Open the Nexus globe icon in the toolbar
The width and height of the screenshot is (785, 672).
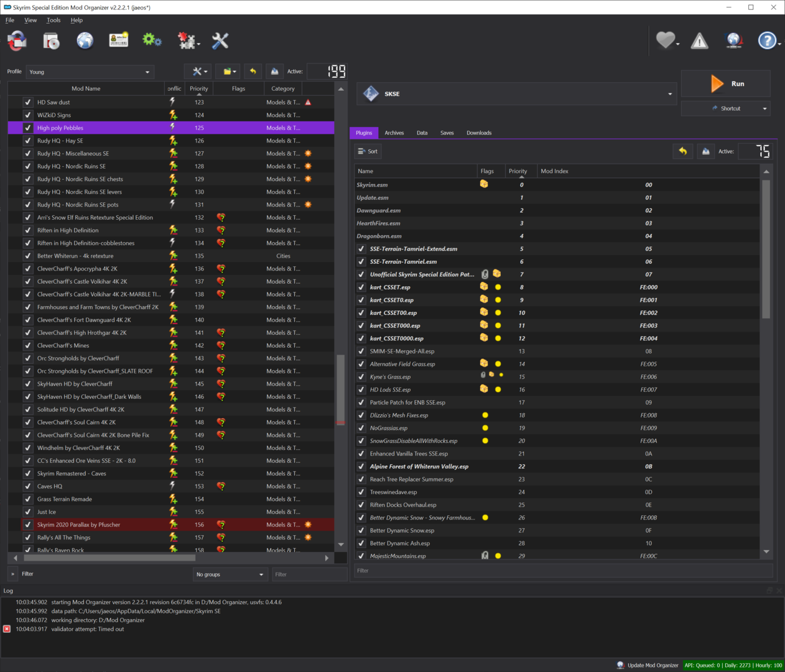click(85, 41)
